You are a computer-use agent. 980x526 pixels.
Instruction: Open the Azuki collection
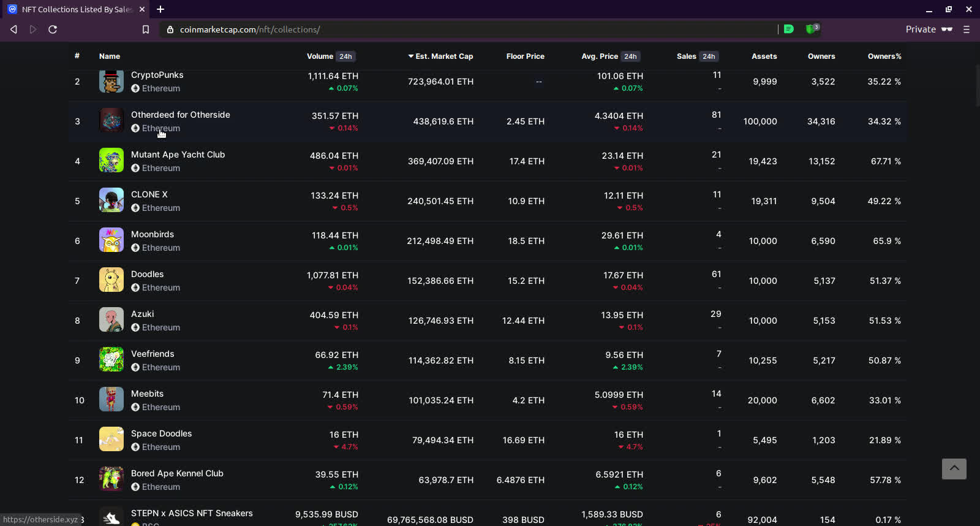(142, 314)
